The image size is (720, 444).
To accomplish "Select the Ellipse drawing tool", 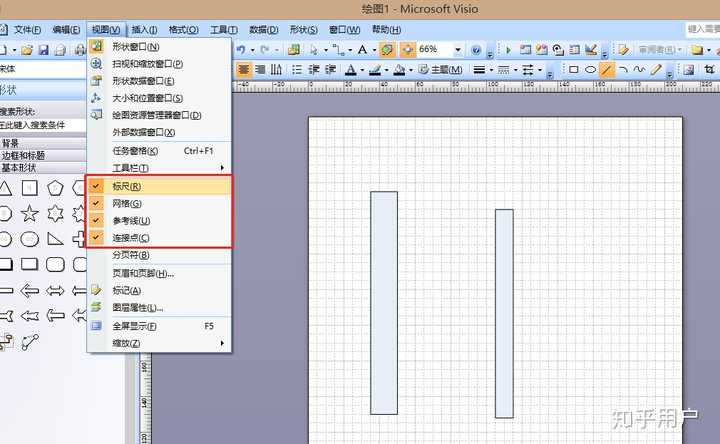I will point(591,70).
